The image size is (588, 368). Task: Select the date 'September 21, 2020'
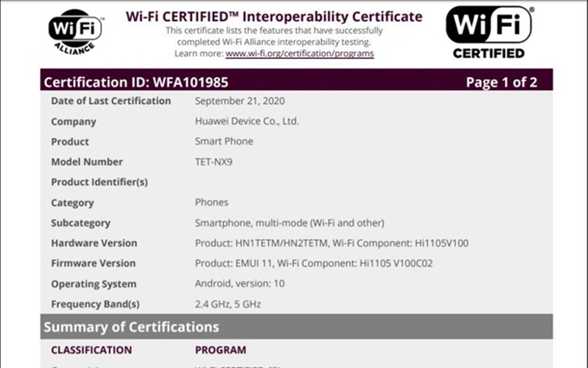pyautogui.click(x=240, y=101)
